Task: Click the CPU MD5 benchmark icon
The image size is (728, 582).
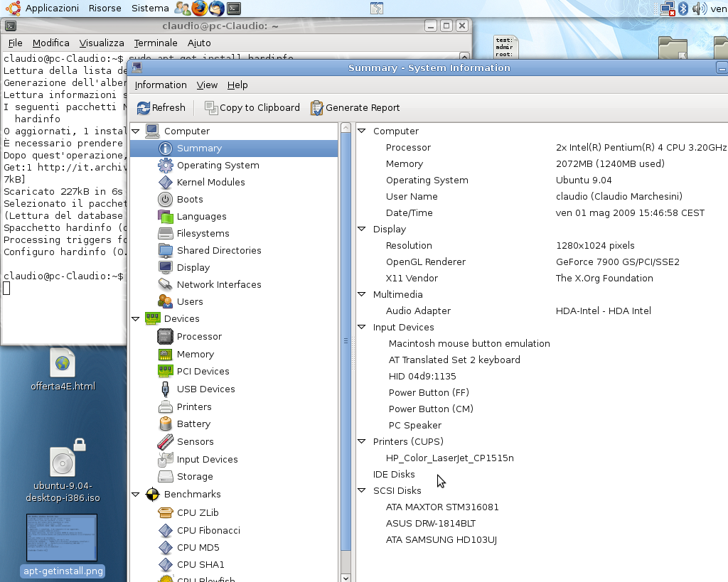Action: point(165,548)
